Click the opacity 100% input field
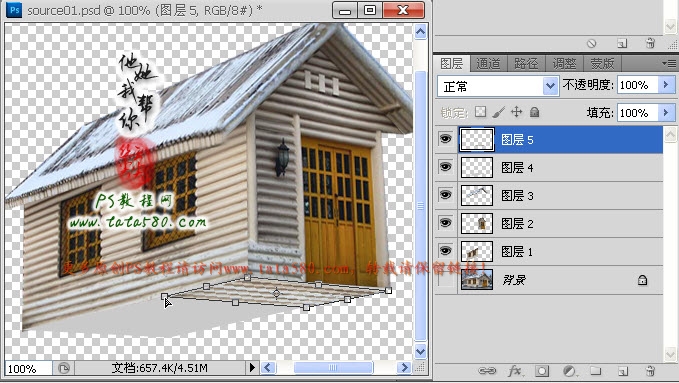This screenshot has height=383, width=679. [x=637, y=85]
